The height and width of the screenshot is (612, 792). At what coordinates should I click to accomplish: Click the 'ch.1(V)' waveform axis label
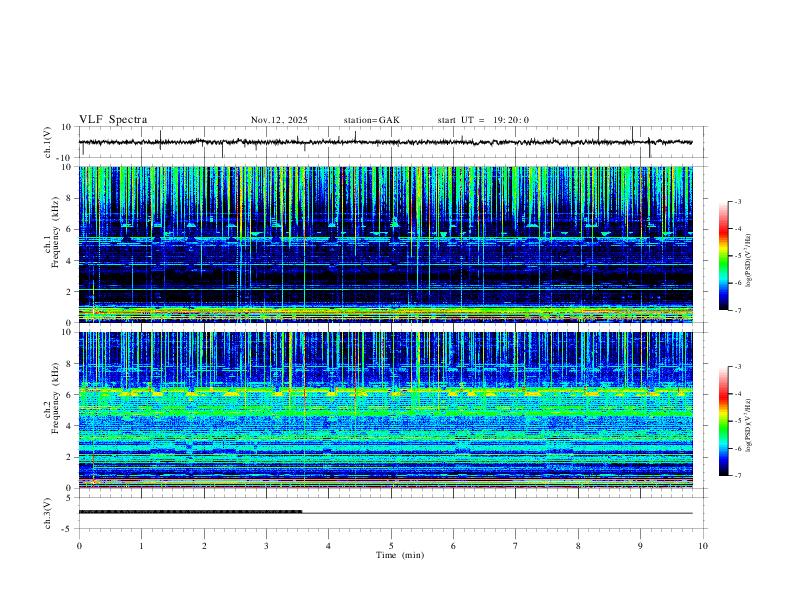48,142
